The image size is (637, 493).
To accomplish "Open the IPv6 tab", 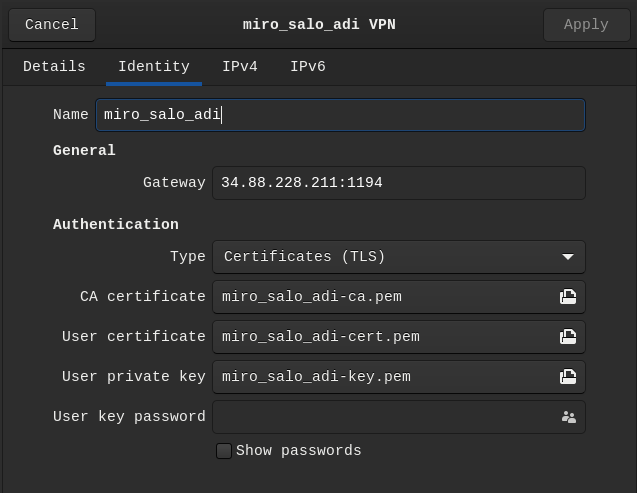I will click(308, 67).
